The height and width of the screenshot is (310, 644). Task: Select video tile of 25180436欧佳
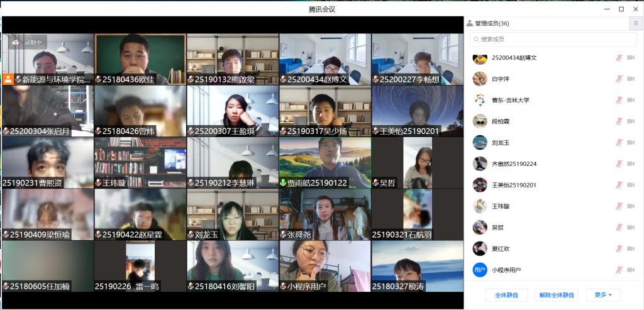click(140, 59)
